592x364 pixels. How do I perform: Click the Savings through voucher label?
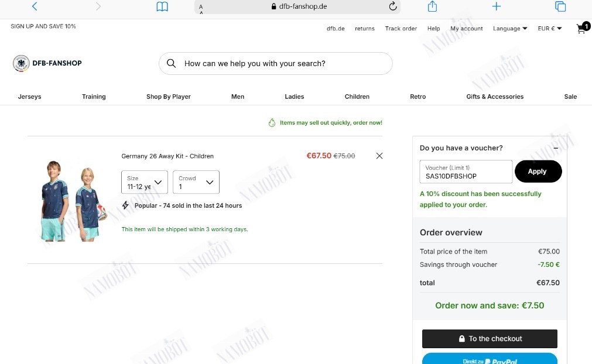click(458, 265)
